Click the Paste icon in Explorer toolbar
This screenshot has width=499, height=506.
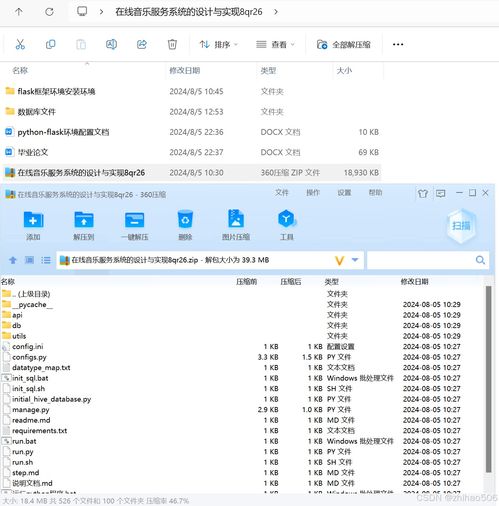pyautogui.click(x=81, y=44)
